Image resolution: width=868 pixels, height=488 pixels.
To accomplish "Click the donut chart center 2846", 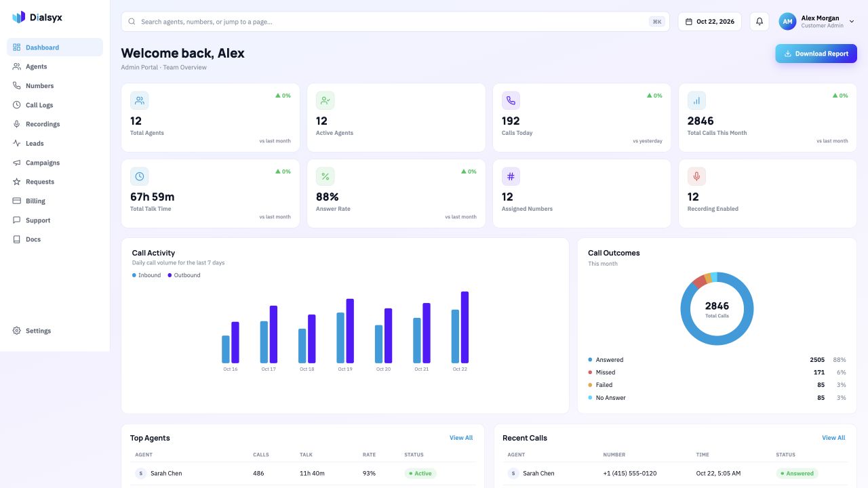I will tap(717, 306).
